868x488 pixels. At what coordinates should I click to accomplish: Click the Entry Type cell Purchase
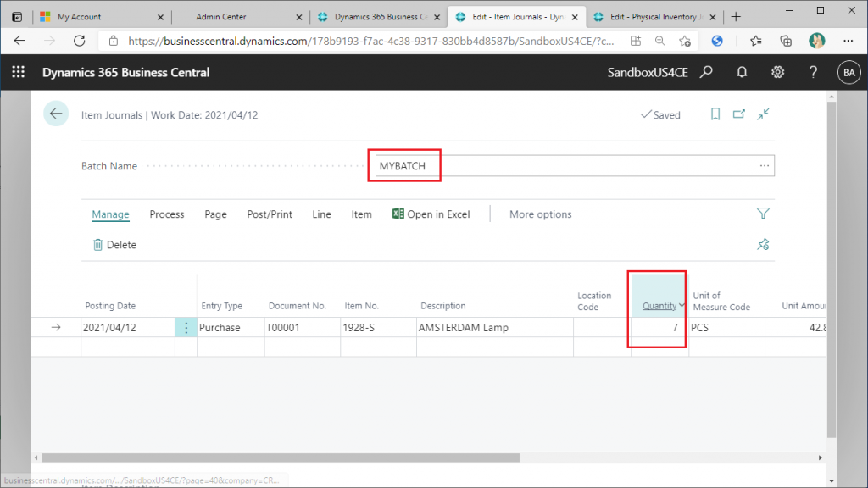point(231,328)
